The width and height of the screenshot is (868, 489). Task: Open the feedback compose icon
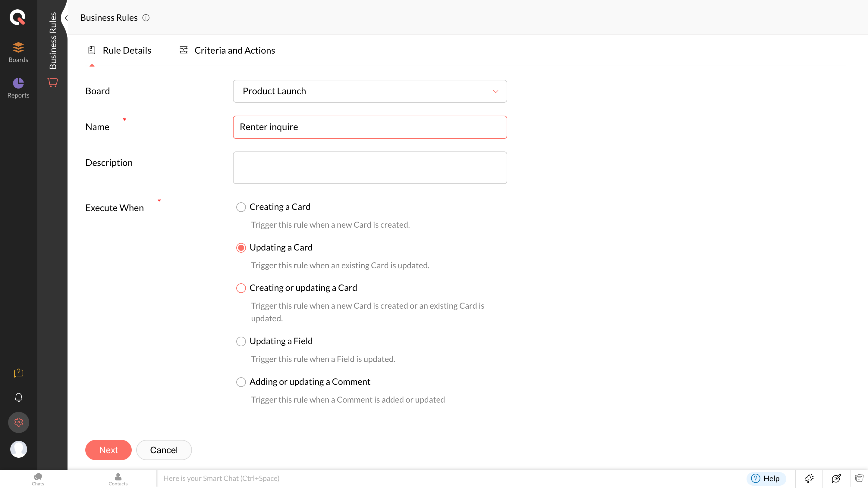pyautogui.click(x=836, y=478)
